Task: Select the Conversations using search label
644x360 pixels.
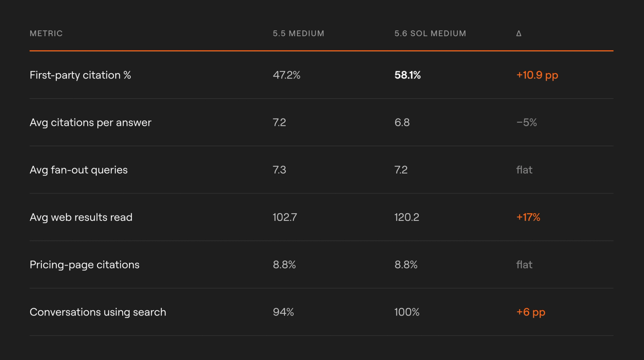Action: click(x=98, y=312)
